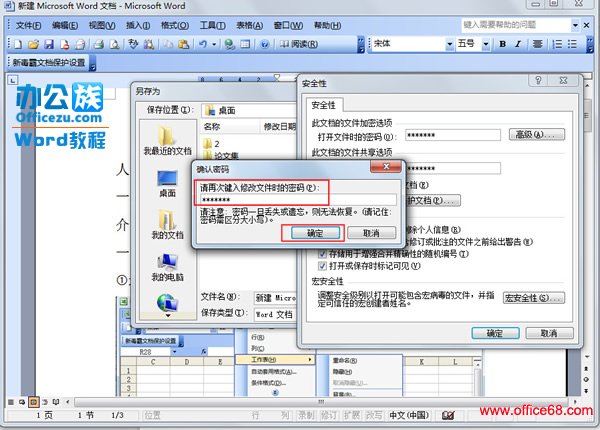Viewport: 600px width, 430px height.
Task: Open the 视图(V) menu
Action: [102, 26]
